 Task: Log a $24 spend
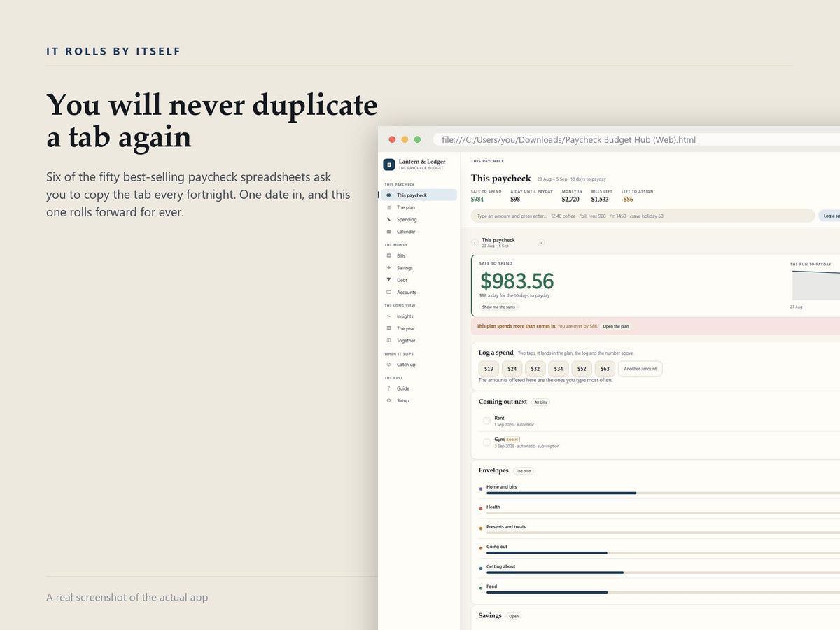pyautogui.click(x=512, y=369)
